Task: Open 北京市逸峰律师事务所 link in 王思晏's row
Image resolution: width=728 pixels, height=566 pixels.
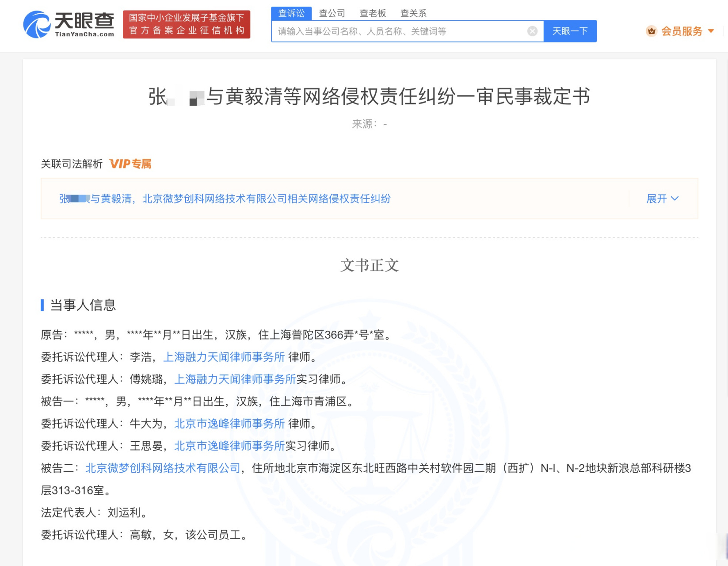Action: pos(229,446)
